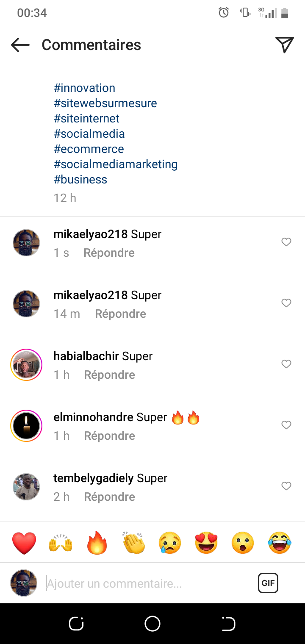Reply to habialbachir's comment

pos(109,375)
